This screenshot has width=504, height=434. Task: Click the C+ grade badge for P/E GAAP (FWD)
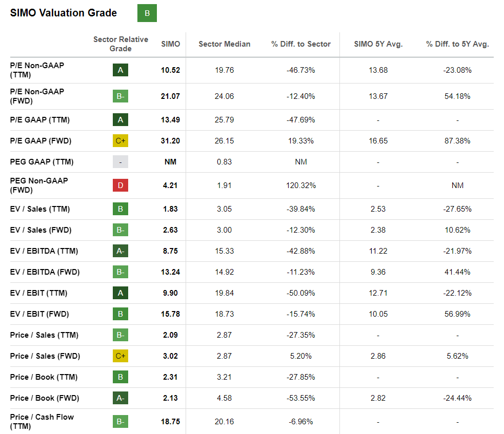coord(120,141)
